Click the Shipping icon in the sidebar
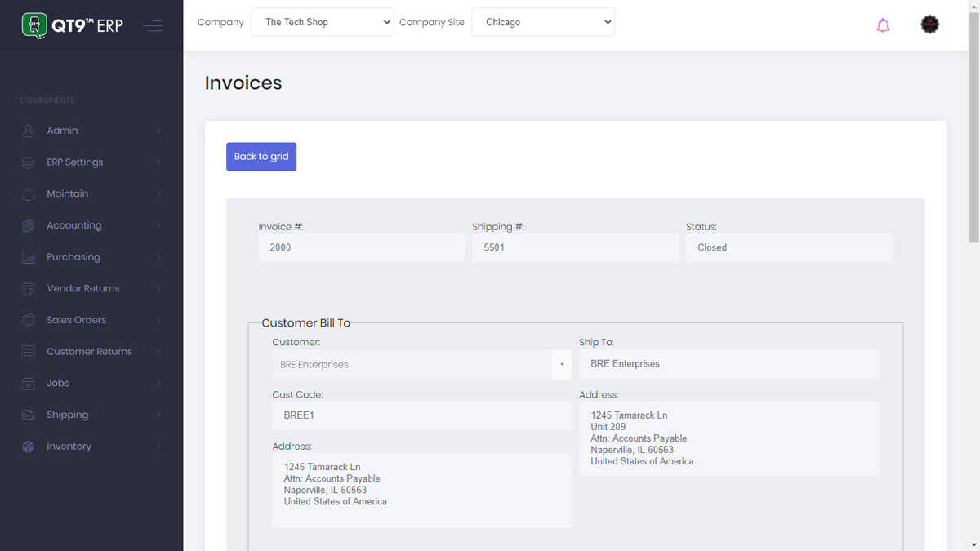The width and height of the screenshot is (980, 551). (x=27, y=415)
